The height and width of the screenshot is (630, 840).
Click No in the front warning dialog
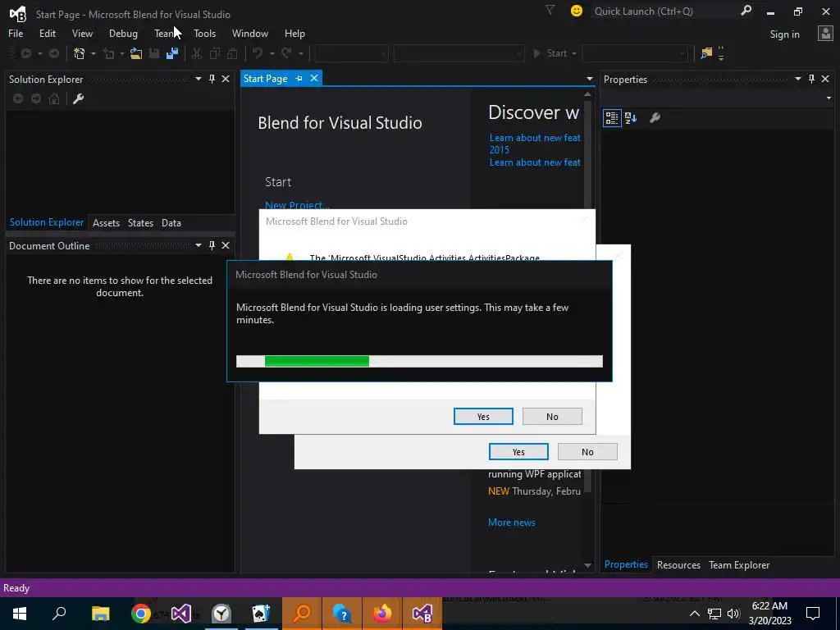[552, 417]
